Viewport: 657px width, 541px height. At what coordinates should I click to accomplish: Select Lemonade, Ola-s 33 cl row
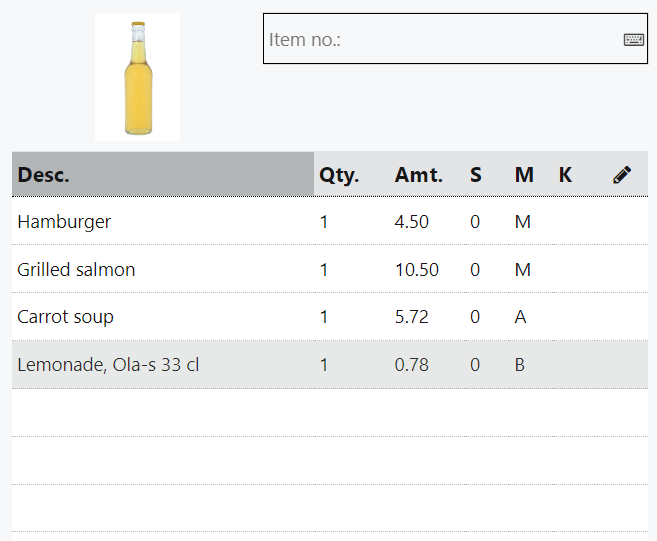pyautogui.click(x=108, y=365)
